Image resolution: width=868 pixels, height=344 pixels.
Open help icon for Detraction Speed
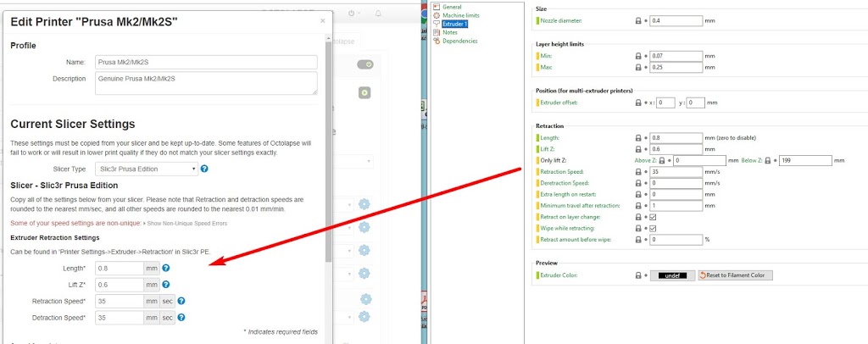click(x=181, y=318)
